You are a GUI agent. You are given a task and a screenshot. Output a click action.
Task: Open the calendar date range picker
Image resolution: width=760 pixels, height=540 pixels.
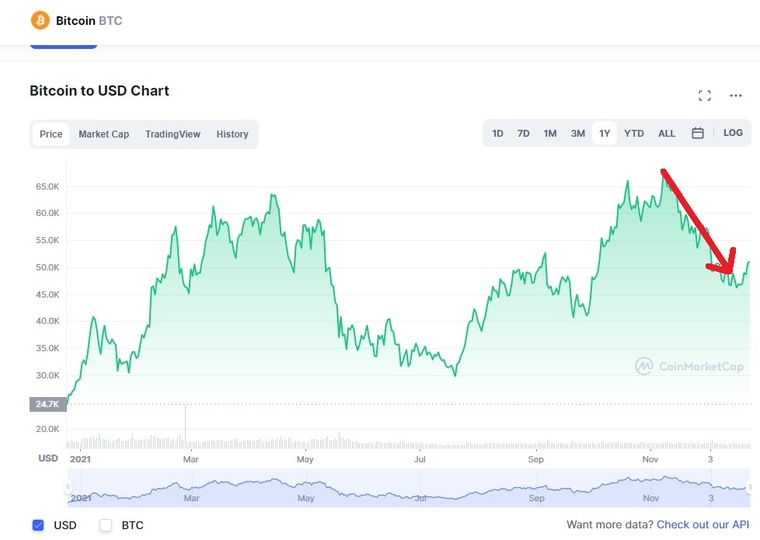697,133
